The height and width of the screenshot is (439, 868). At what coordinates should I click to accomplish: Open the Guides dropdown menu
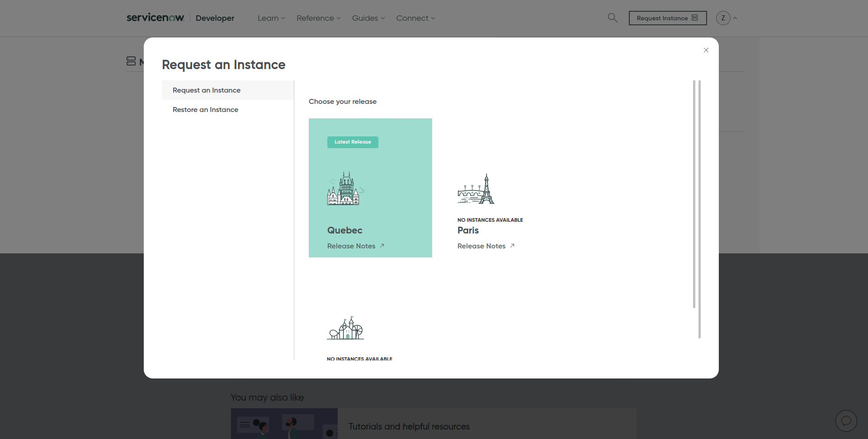click(368, 18)
